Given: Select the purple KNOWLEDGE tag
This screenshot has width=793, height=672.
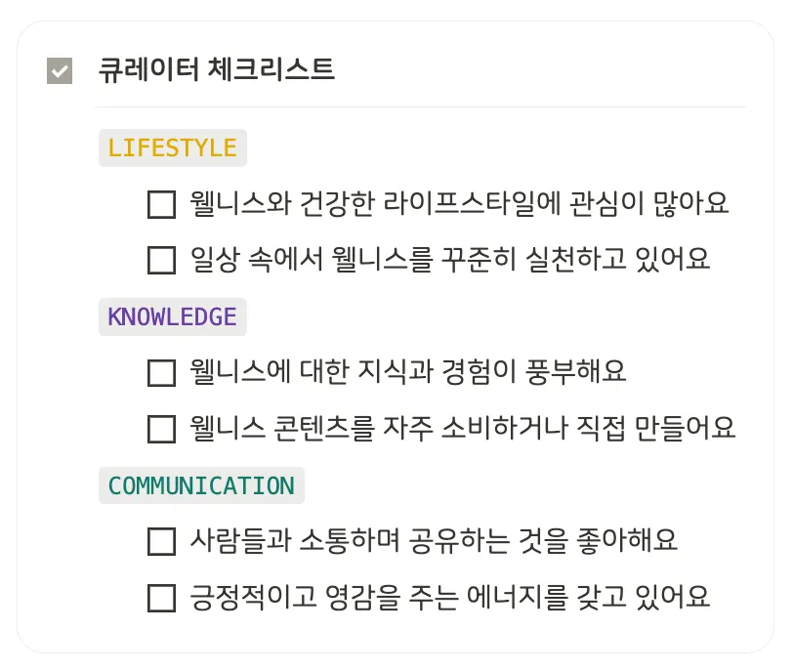Looking at the screenshot, I should click(173, 317).
